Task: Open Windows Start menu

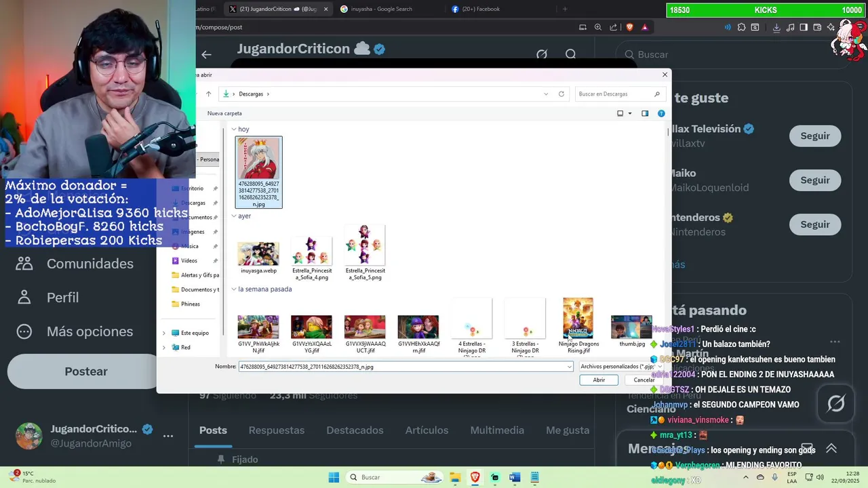Action: 334,477
